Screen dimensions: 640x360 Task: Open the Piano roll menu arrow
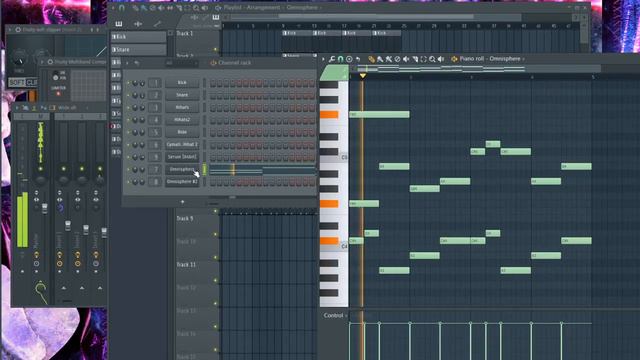(x=323, y=59)
